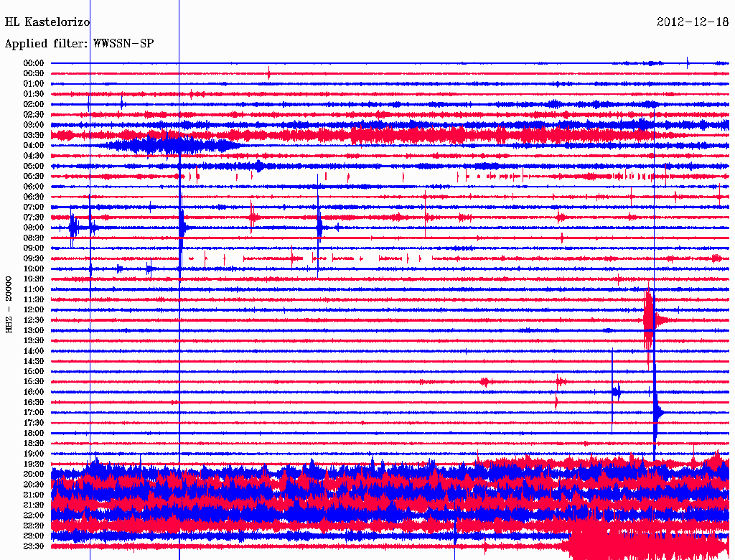Click the vertical HHZ - 20000 axis label
This screenshot has width=735, height=560.
[x=9, y=304]
